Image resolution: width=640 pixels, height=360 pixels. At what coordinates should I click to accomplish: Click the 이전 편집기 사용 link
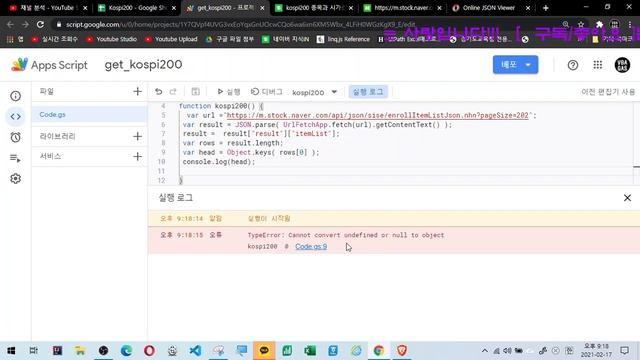tap(608, 92)
